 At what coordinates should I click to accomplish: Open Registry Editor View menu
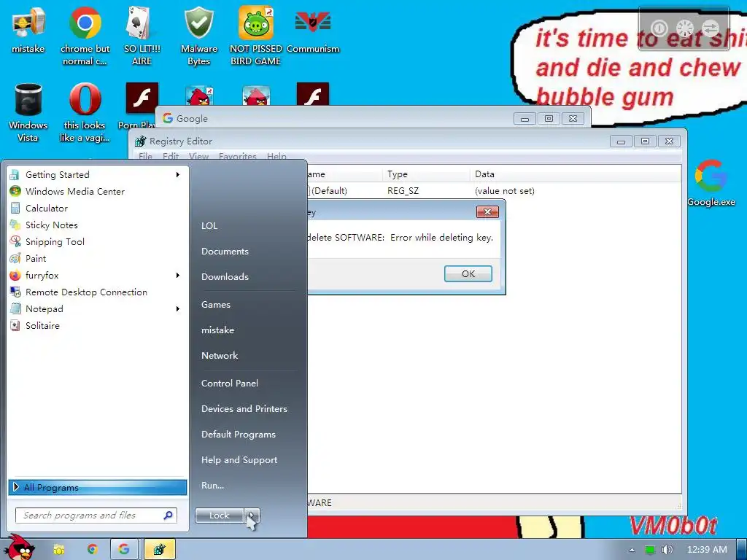[x=198, y=156]
